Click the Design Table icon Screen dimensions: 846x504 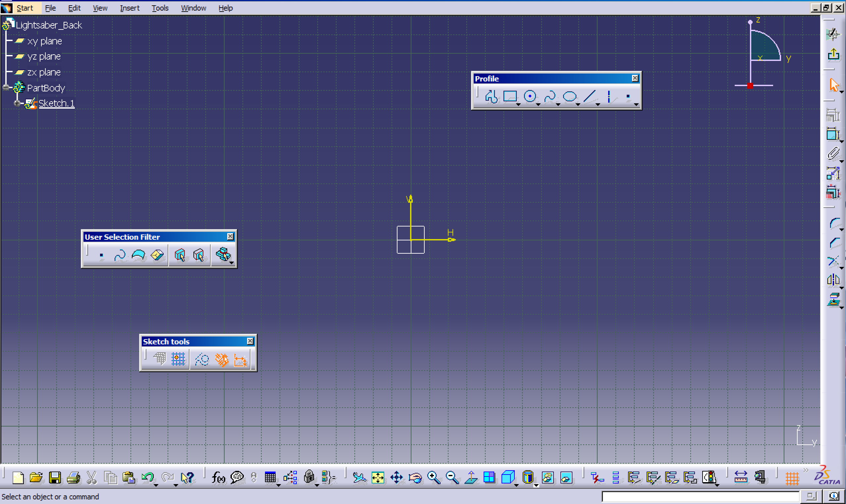[x=270, y=478]
